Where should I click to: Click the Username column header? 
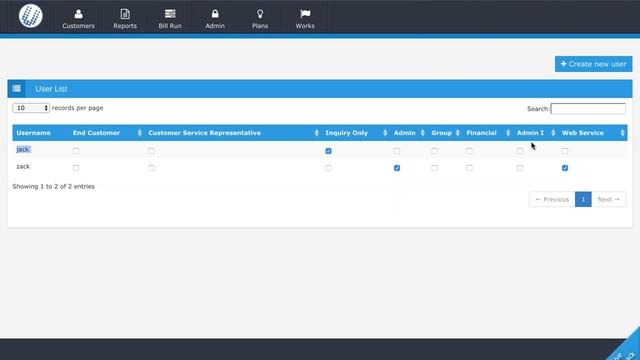(33, 133)
